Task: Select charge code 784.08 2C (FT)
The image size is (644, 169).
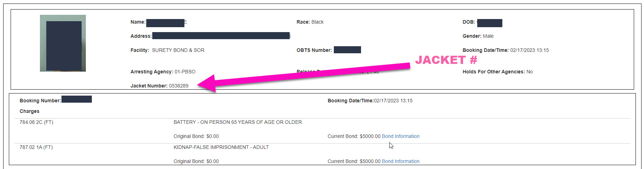Action: point(36,122)
